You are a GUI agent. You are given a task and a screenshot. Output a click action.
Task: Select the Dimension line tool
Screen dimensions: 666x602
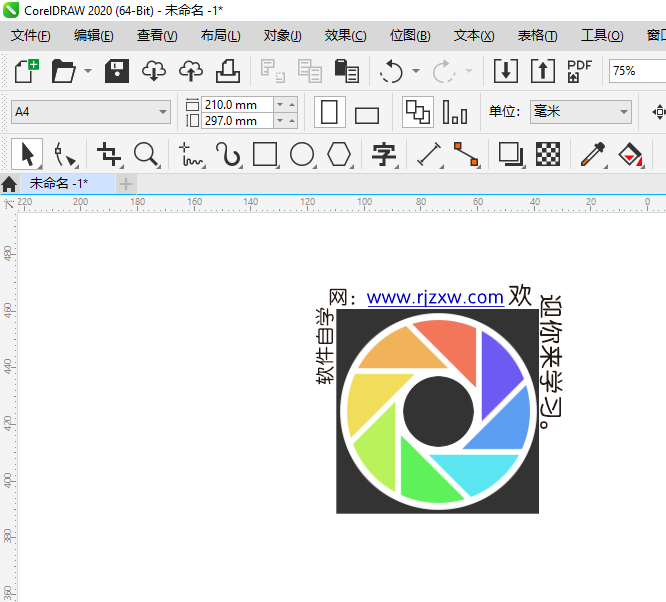[429, 154]
